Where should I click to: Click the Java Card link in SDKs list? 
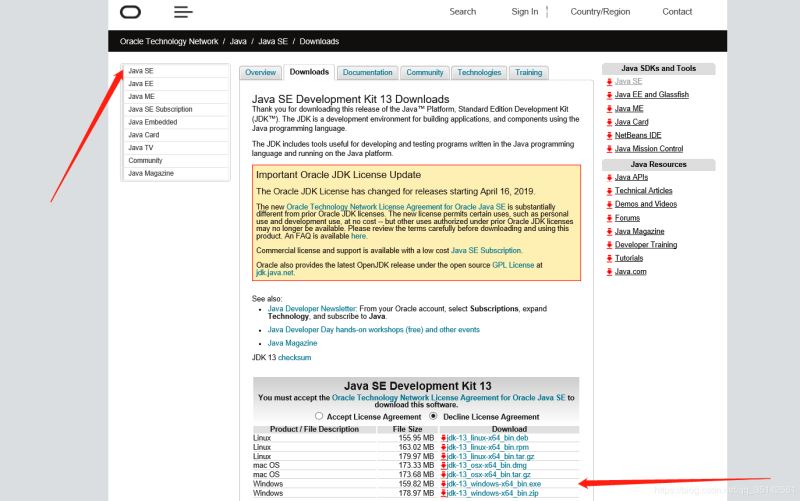click(x=632, y=122)
